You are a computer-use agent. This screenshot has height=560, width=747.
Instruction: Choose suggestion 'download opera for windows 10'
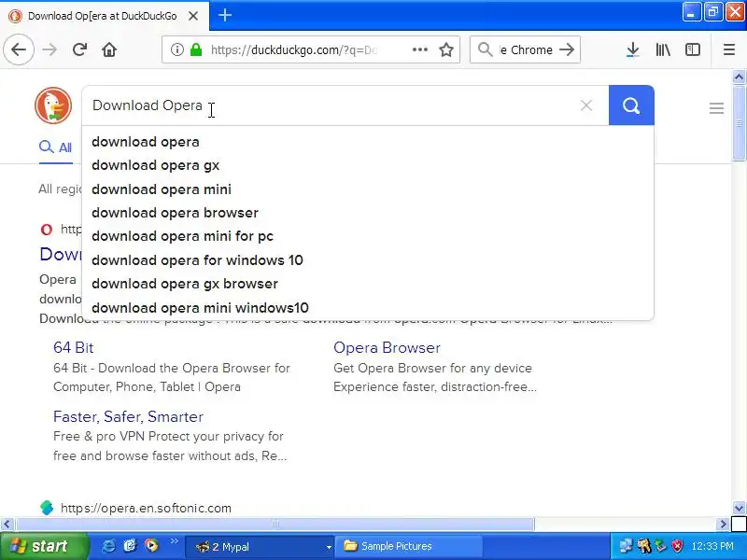coord(367,260)
